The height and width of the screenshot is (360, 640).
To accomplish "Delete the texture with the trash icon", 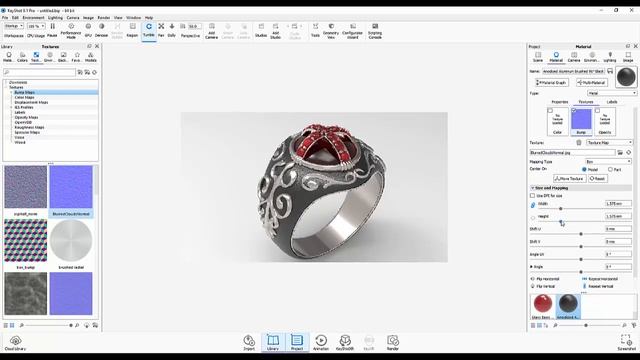I will (x=579, y=142).
